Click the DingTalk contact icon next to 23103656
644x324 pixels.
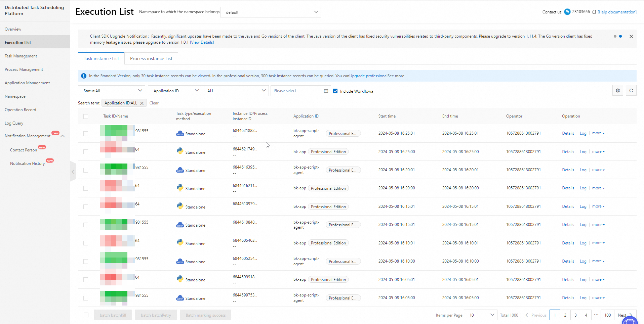(x=567, y=12)
